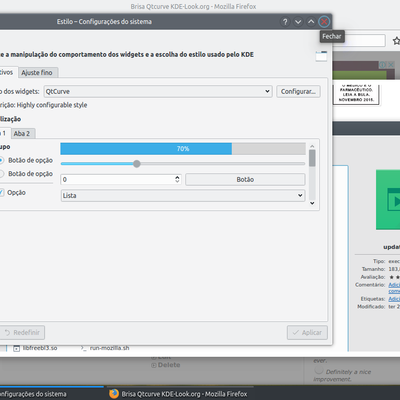Switch to the Ajuste fino tab
Screen dimensions: 400x400
(37, 72)
